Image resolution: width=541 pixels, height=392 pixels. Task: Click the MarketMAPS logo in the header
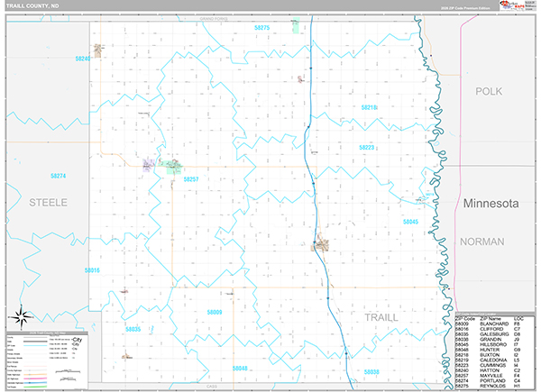pos(512,5)
